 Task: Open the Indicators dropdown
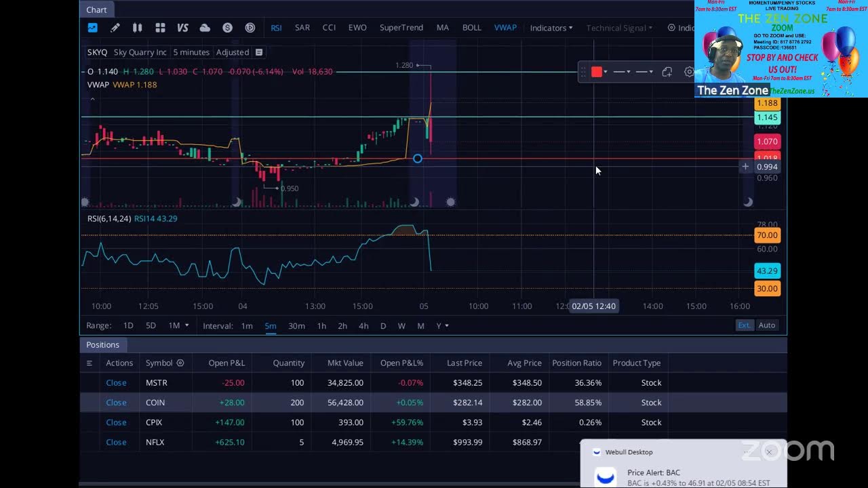[551, 28]
